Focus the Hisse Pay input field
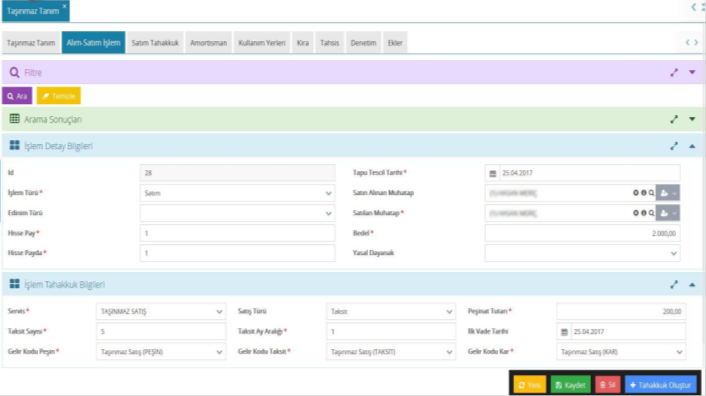The height and width of the screenshot is (396, 706). [x=237, y=233]
